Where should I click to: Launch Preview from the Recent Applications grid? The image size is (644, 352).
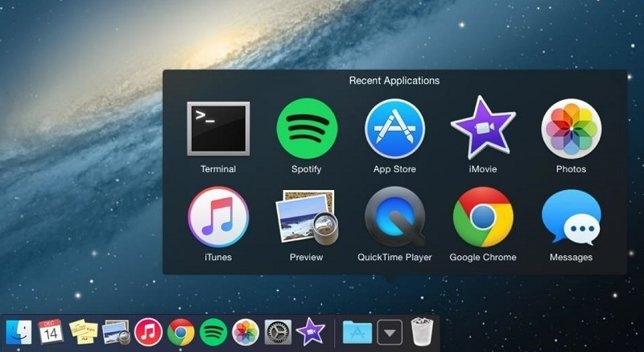(306, 217)
